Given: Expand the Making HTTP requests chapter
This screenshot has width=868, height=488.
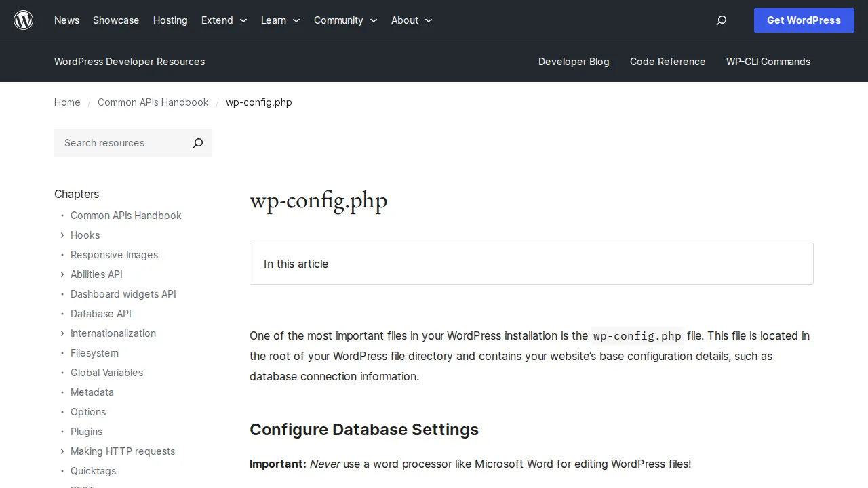Looking at the screenshot, I should (x=62, y=451).
